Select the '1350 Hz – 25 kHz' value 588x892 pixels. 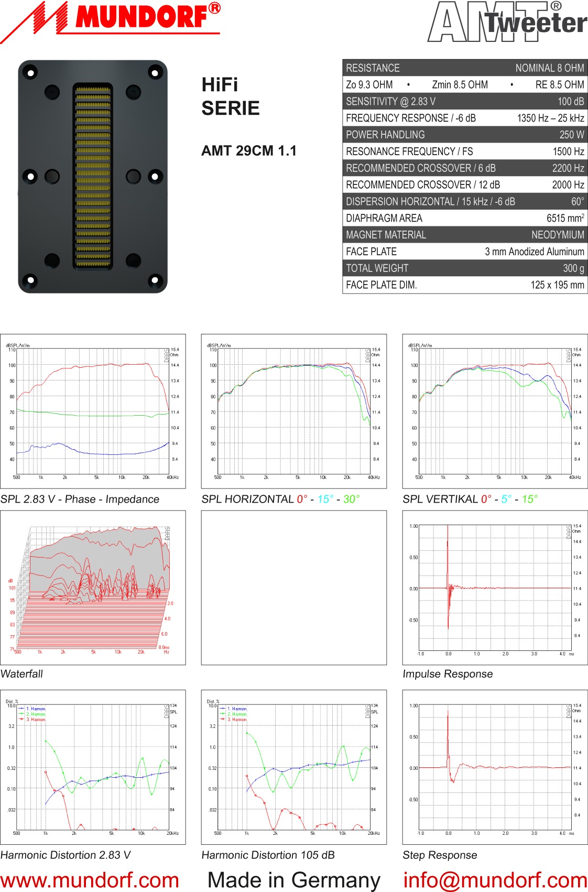[551, 118]
